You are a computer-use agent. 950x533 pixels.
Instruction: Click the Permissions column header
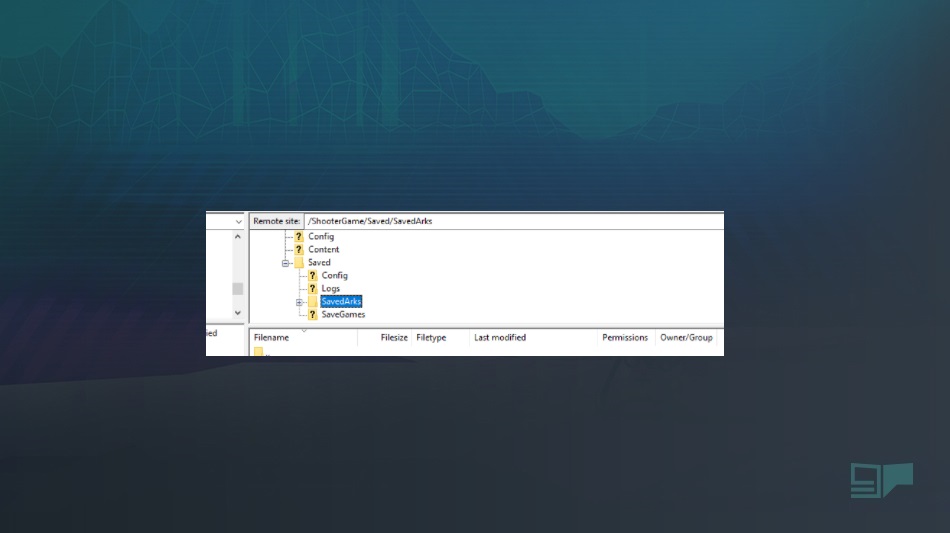[x=625, y=338]
